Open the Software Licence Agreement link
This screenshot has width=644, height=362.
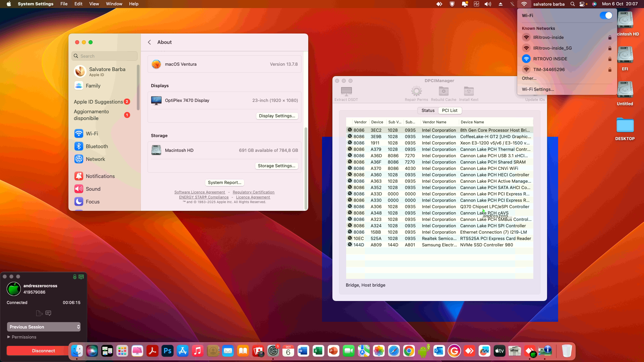[200, 192]
